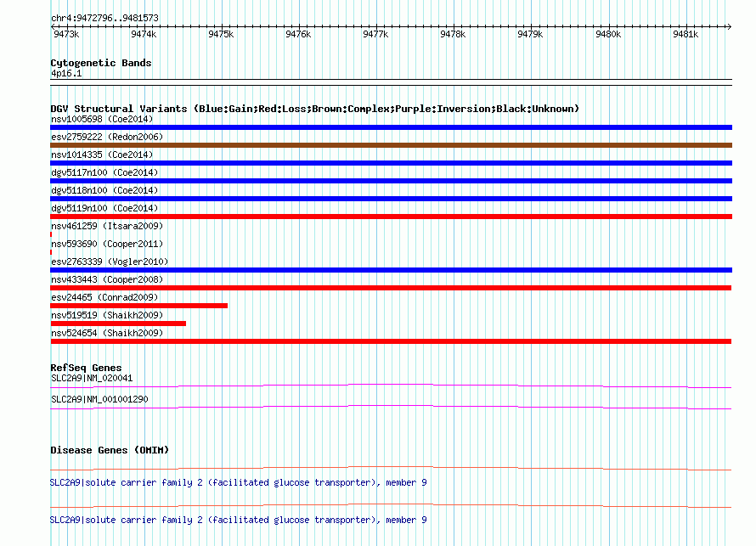Viewport: 756px width, 546px height.
Task: Click the nsv1005698 (Coe2014) blue gain bar
Action: (391, 127)
